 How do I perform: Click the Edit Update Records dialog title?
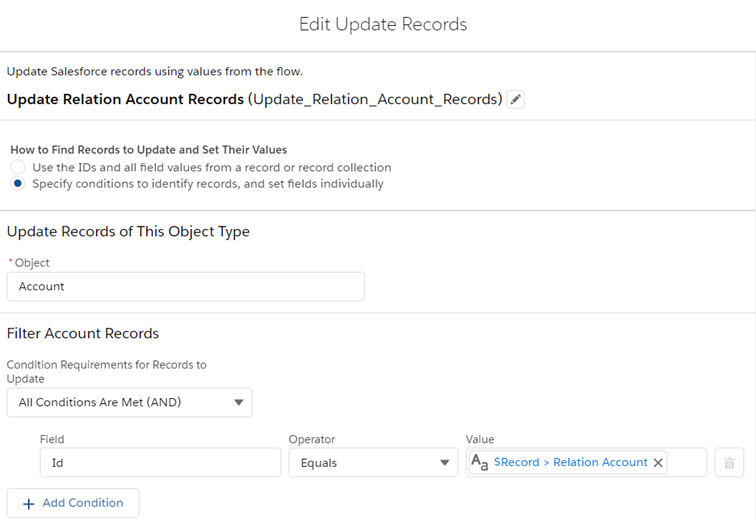click(383, 24)
